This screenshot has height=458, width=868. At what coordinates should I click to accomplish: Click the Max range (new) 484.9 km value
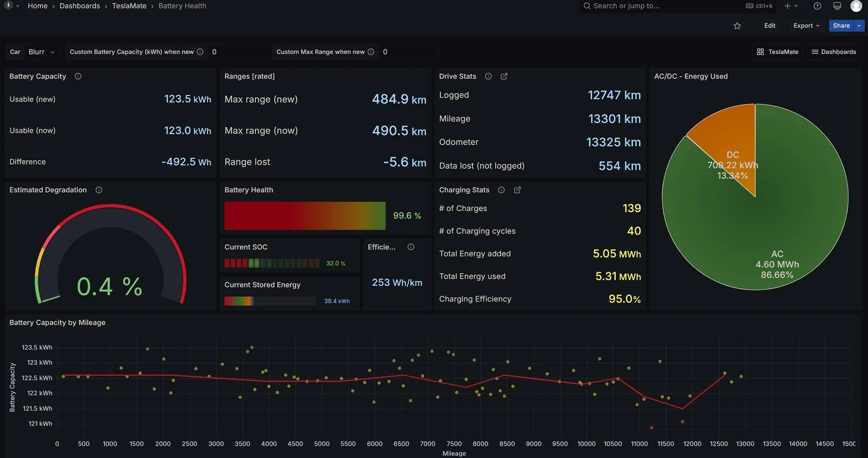coord(399,99)
